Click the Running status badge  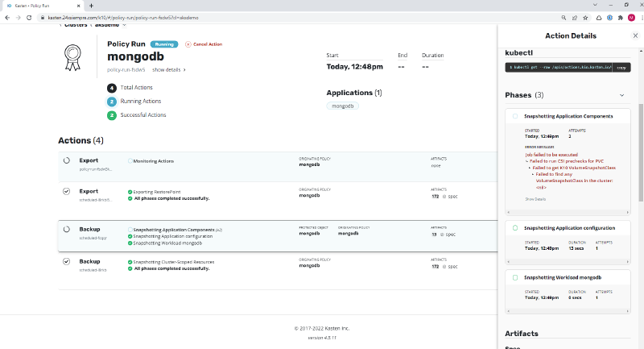(164, 44)
